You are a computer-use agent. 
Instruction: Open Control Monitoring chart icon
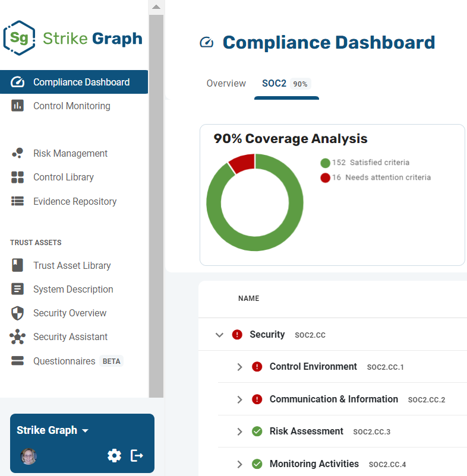click(17, 106)
